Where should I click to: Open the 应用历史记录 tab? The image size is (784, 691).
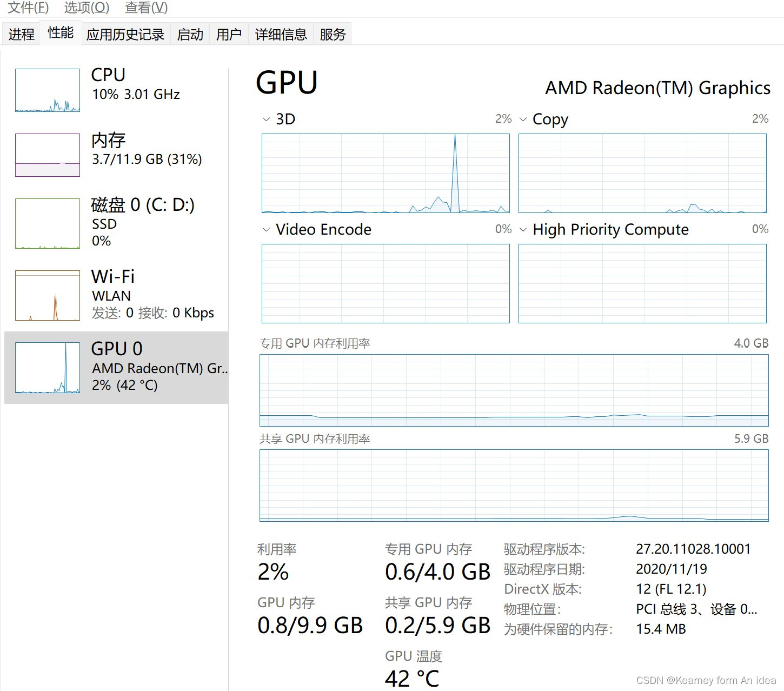pos(125,35)
